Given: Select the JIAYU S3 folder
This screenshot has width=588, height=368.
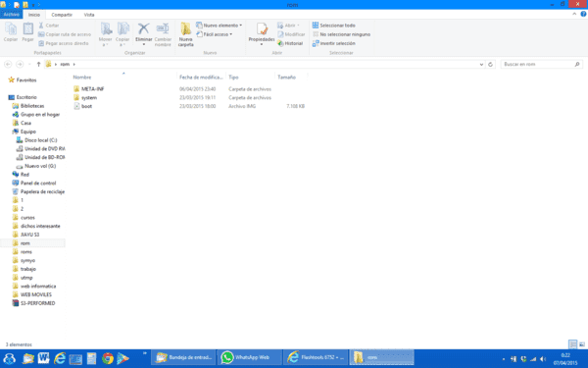Looking at the screenshot, I should coord(29,235).
